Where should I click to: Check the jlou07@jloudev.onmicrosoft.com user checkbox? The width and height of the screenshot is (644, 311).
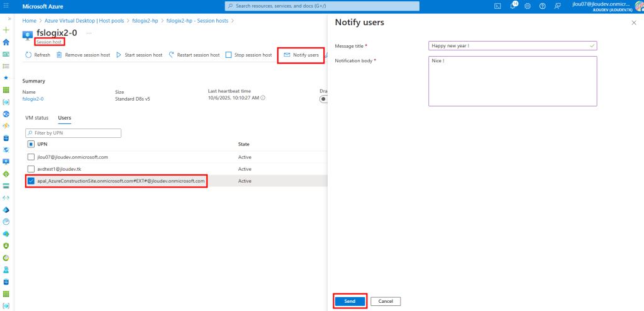coord(31,157)
